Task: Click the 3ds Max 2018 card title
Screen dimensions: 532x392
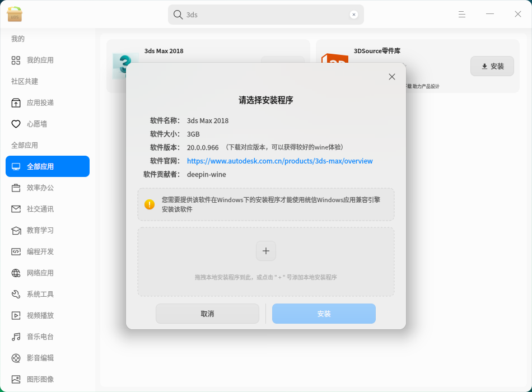Action: pyautogui.click(x=164, y=51)
